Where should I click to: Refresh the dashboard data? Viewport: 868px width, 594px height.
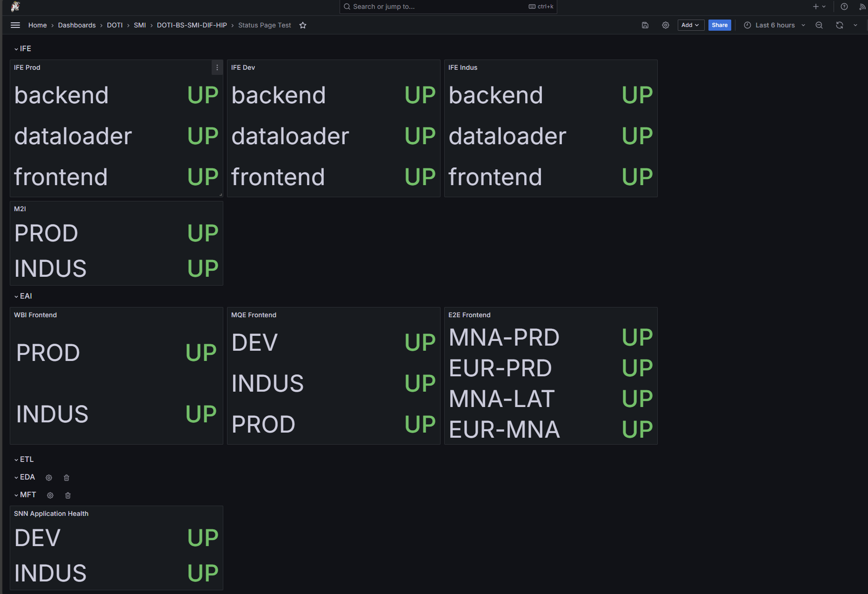[840, 25]
